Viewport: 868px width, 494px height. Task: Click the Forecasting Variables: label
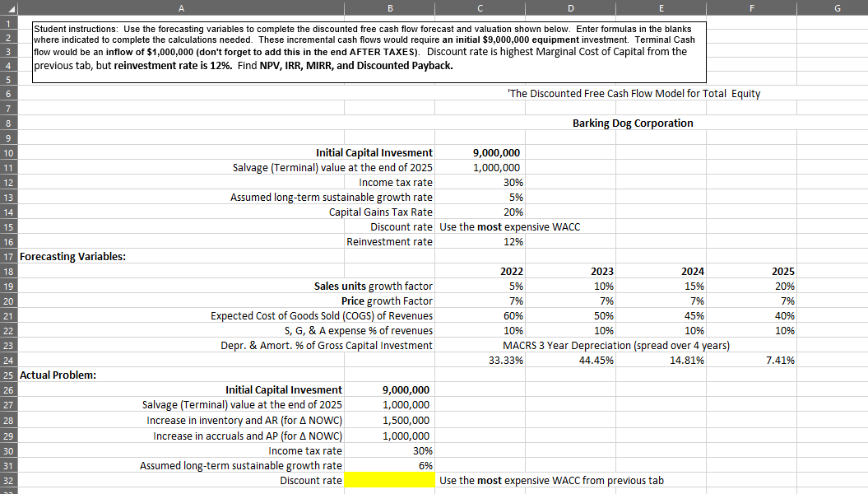(x=73, y=256)
